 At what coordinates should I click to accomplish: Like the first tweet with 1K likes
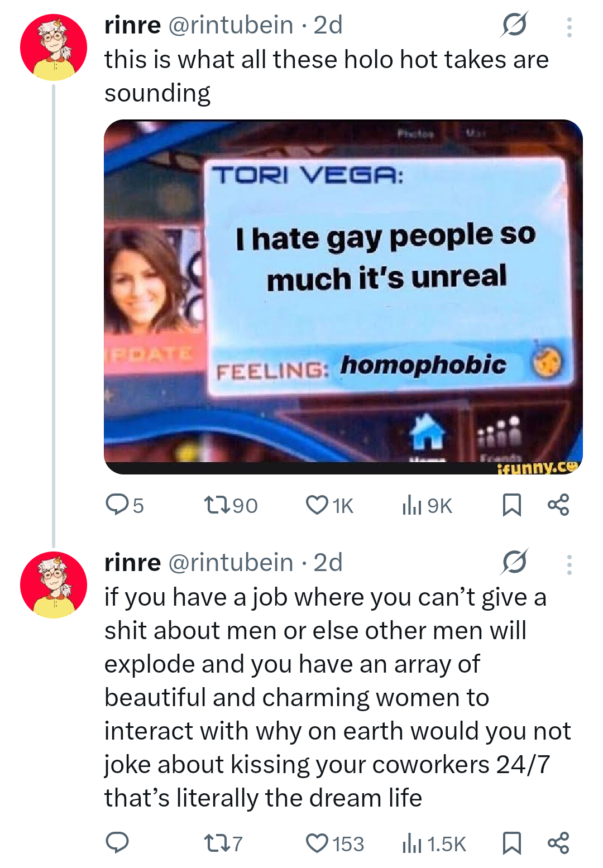coord(317,505)
